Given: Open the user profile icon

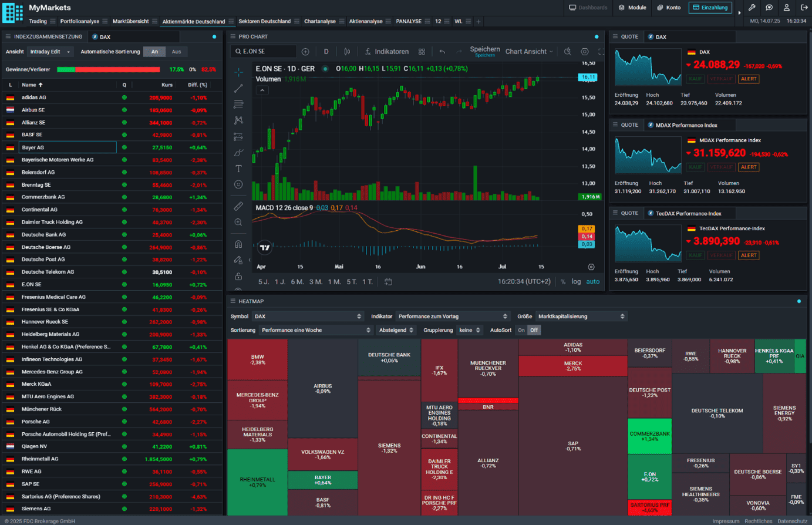Looking at the screenshot, I should 787,8.
